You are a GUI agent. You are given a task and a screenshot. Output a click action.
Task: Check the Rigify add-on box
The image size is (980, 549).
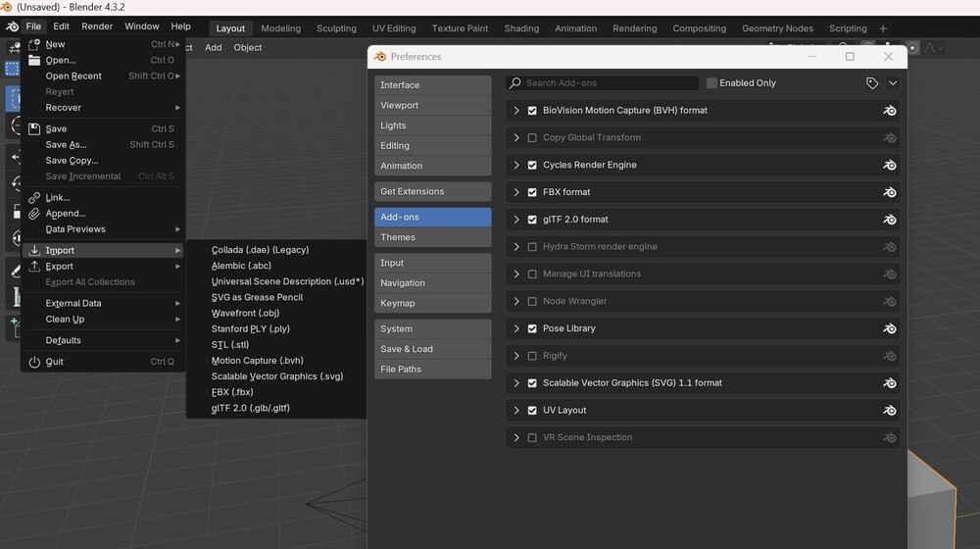(532, 356)
